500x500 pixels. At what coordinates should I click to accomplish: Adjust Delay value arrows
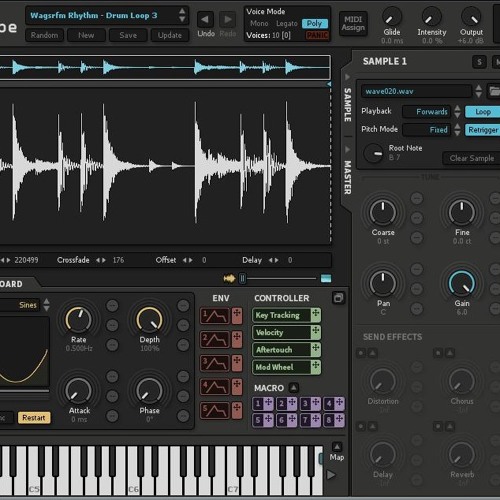273,260
